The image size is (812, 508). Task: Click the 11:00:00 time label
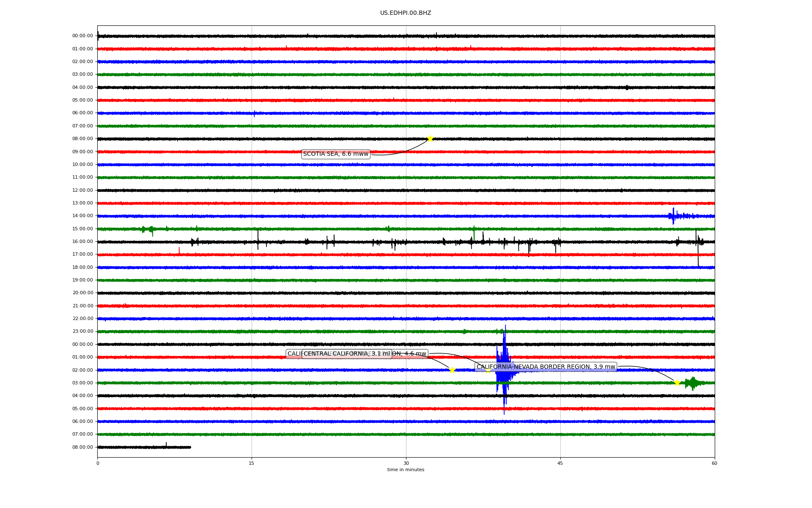[x=82, y=177]
